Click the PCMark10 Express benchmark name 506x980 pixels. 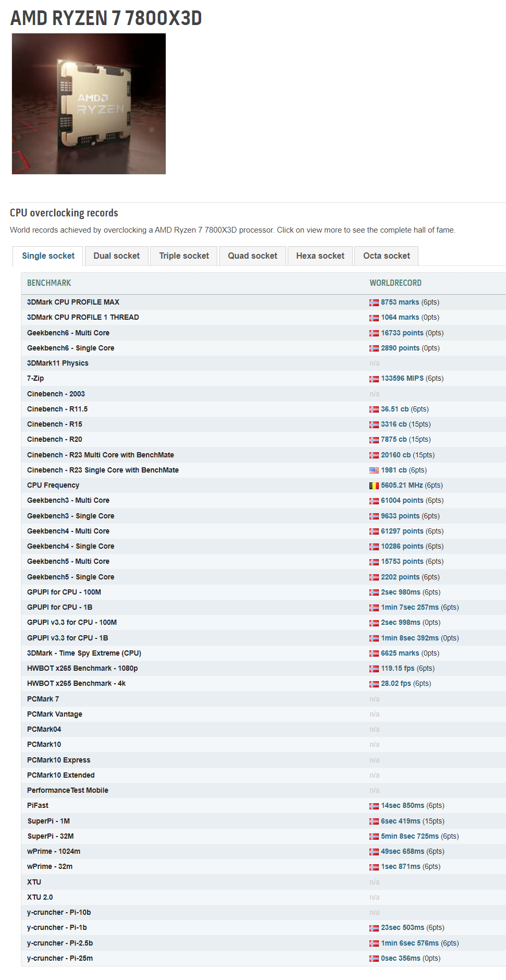tap(59, 760)
